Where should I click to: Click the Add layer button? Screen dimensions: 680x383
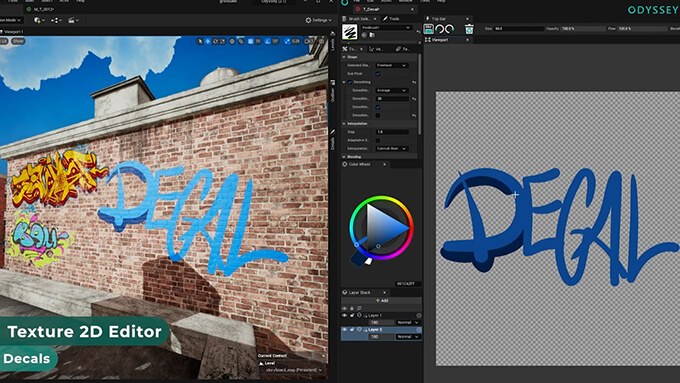pos(382,300)
